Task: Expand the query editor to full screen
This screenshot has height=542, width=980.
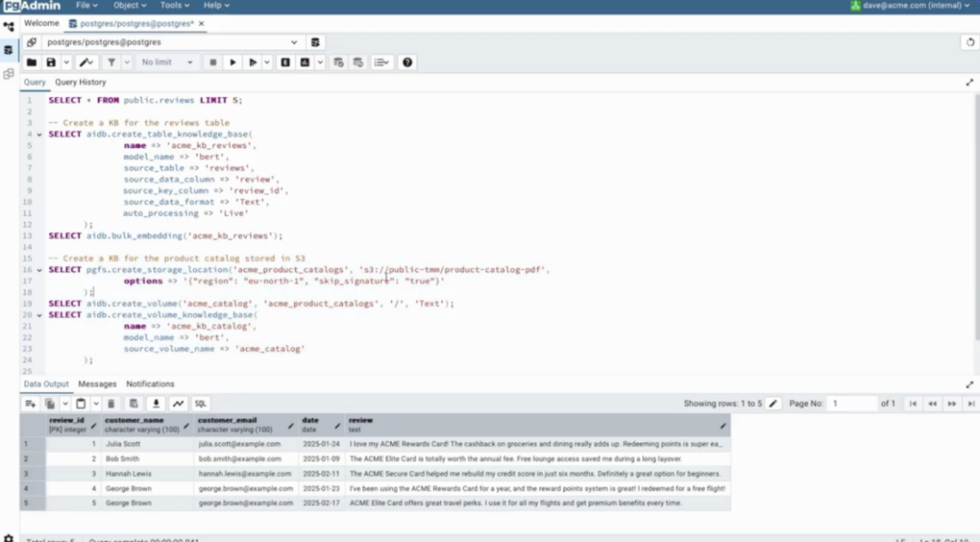Action: (969, 83)
